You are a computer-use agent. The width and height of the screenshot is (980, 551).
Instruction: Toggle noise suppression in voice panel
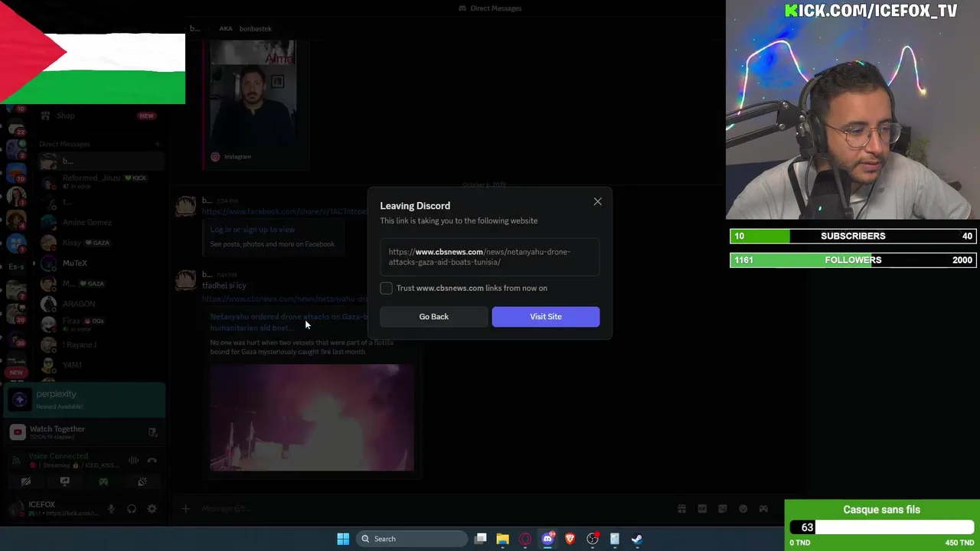pos(133,461)
